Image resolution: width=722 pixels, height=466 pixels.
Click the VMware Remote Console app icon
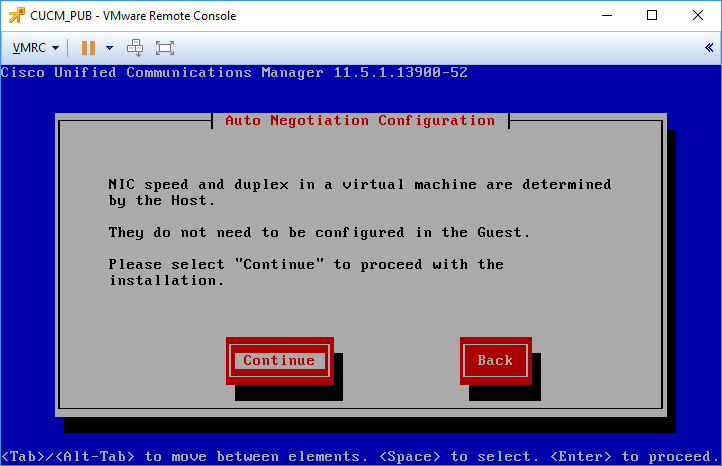point(17,15)
